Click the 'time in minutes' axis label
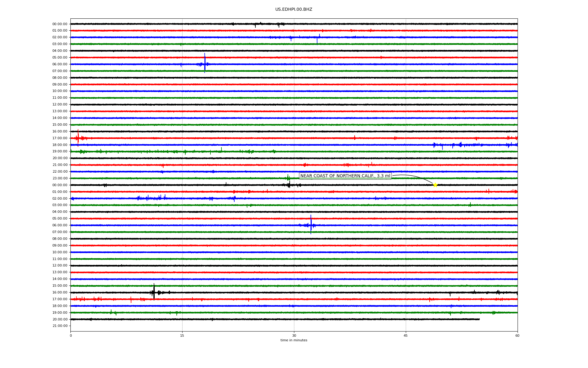Viewport: 588px width, 368px height. (x=294, y=340)
